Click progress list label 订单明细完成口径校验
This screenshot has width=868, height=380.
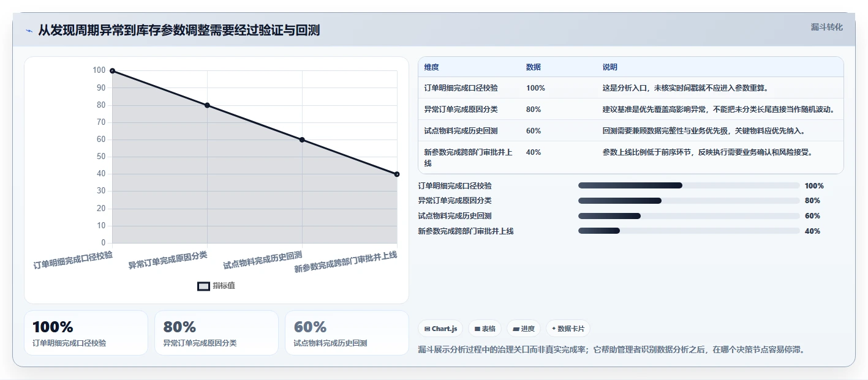[455, 186]
